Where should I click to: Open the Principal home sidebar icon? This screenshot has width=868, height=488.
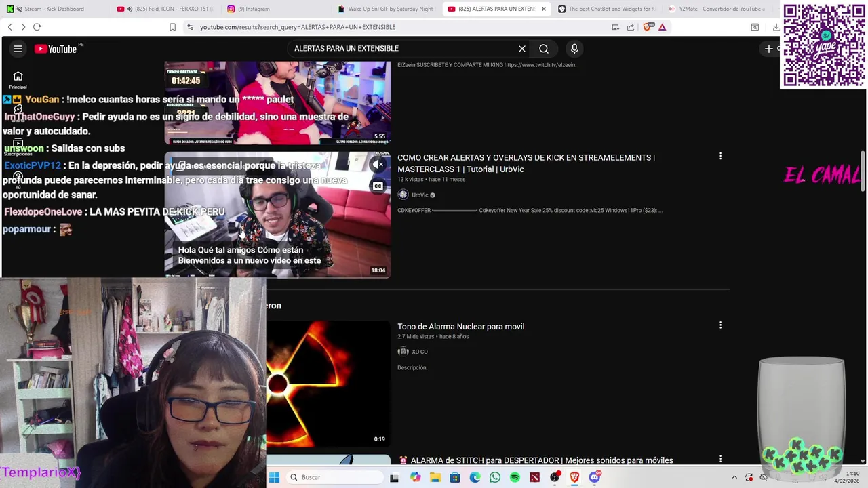pyautogui.click(x=18, y=80)
